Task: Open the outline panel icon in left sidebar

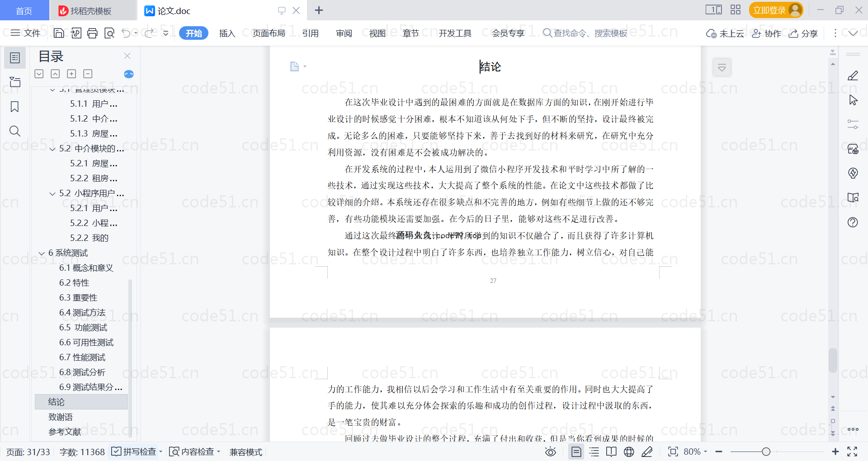Action: point(15,58)
